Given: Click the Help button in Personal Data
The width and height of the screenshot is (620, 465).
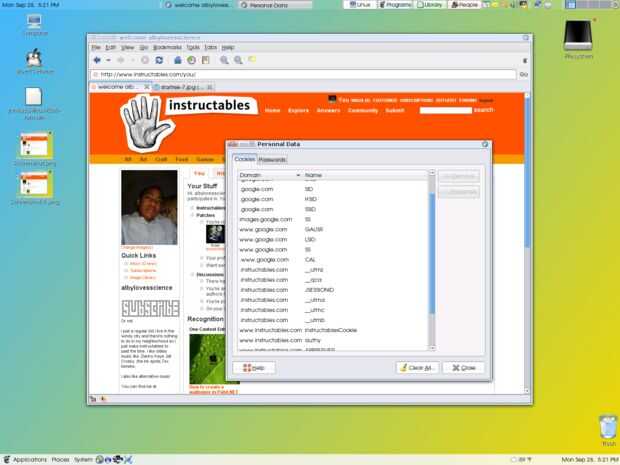Looking at the screenshot, I should coord(254,368).
